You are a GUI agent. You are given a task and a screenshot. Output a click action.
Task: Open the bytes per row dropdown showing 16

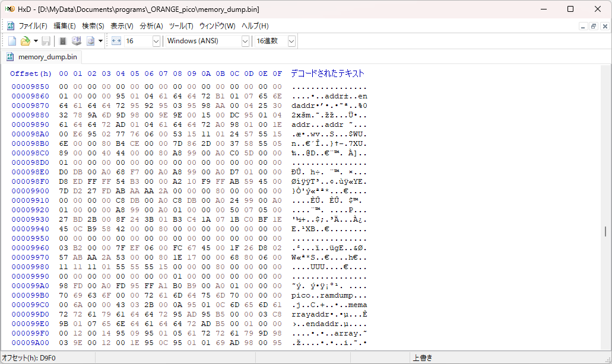click(x=156, y=41)
